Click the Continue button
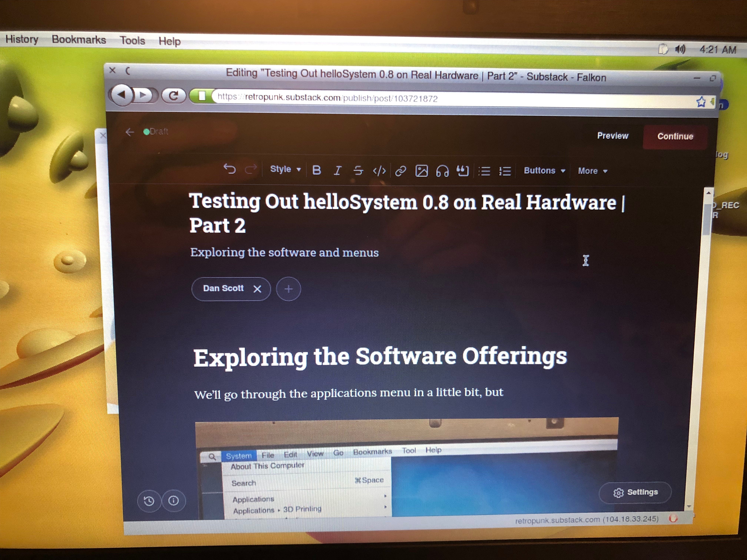This screenshot has width=747, height=560. point(675,136)
